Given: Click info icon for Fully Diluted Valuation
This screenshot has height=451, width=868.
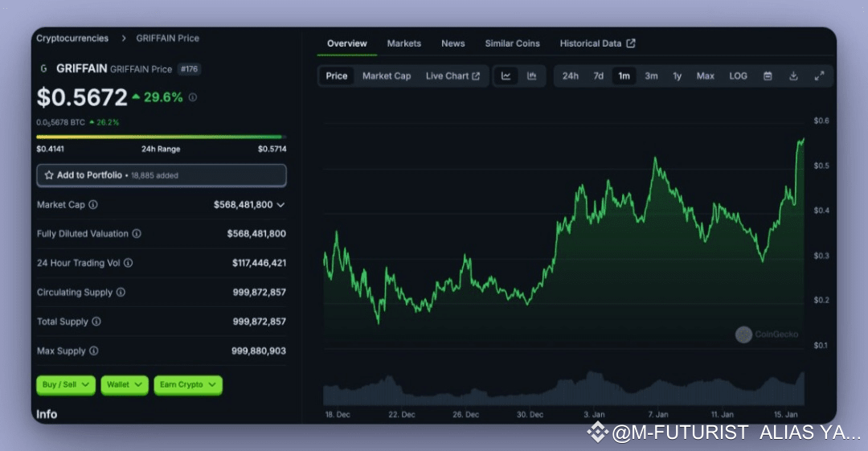Looking at the screenshot, I should 136,234.
